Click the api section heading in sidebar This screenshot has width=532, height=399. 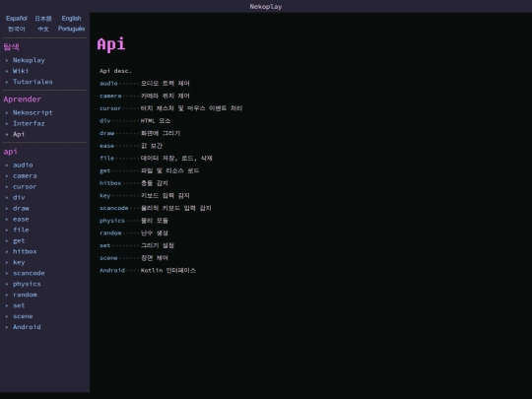(x=10, y=152)
